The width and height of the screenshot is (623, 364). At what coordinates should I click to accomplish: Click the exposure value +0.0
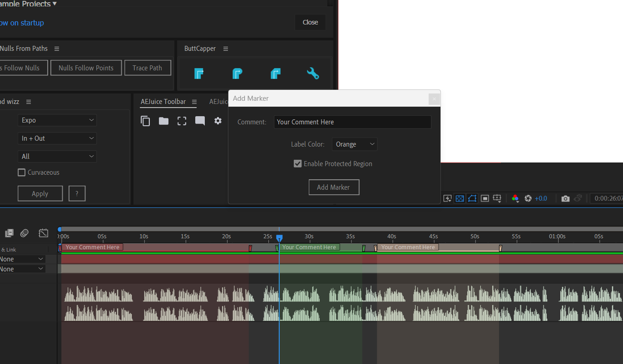[x=541, y=198]
